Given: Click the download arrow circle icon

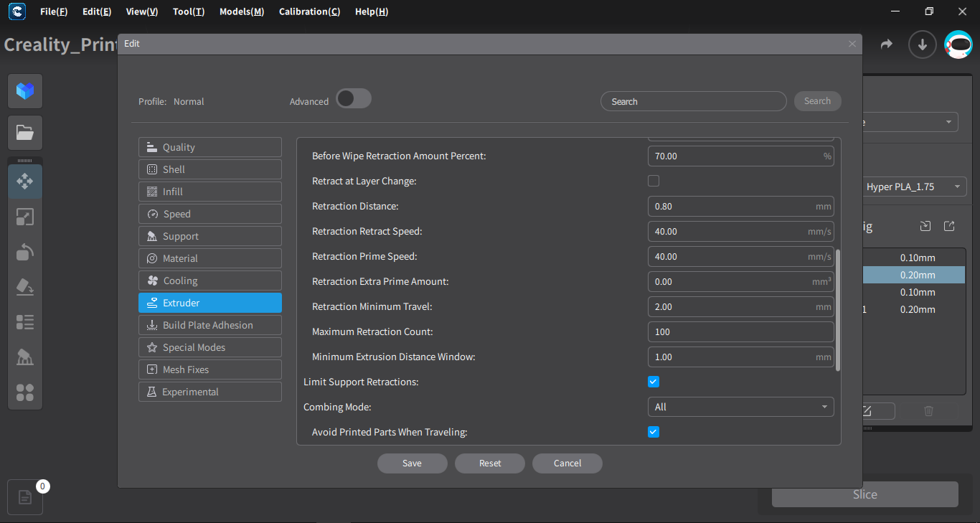Looking at the screenshot, I should click(923, 44).
